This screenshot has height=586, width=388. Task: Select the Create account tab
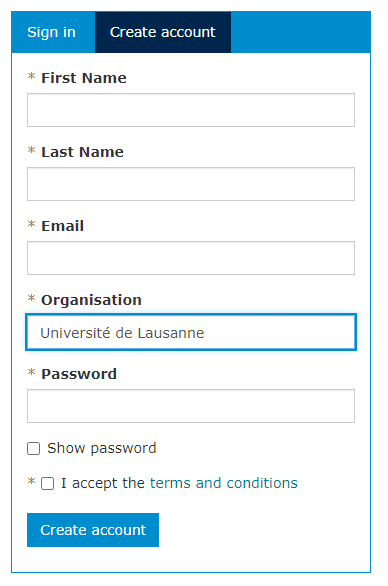pos(163,32)
